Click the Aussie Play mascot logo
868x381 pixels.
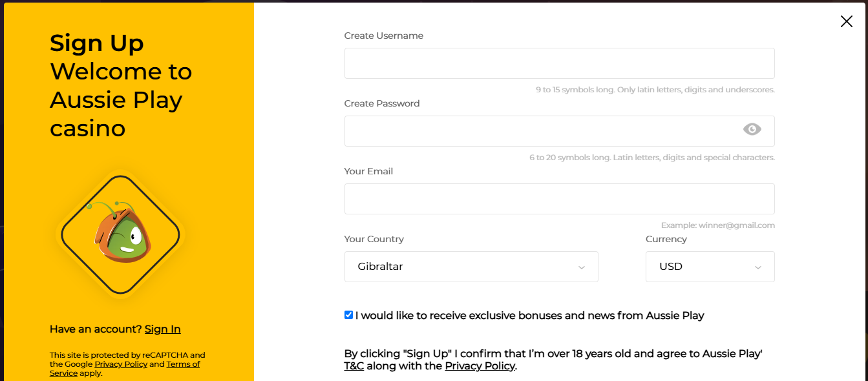tap(120, 234)
